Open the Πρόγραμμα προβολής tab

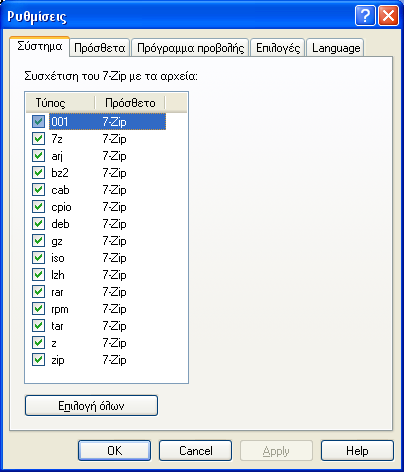pos(190,48)
